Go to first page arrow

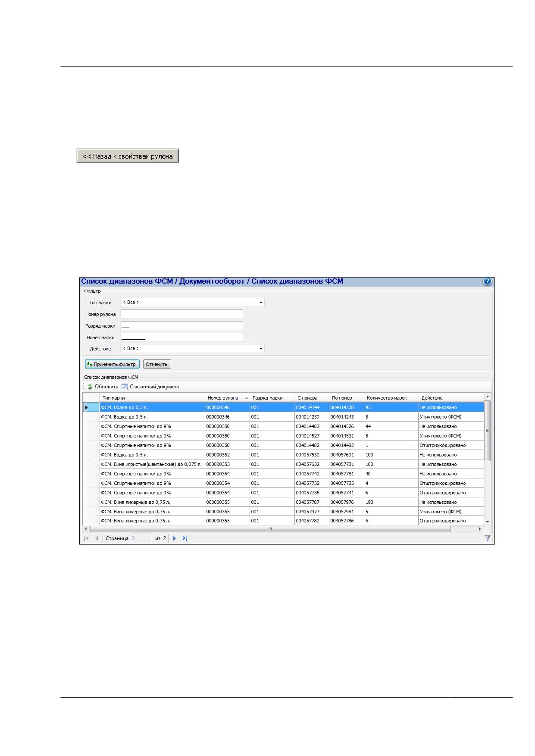coord(86,538)
